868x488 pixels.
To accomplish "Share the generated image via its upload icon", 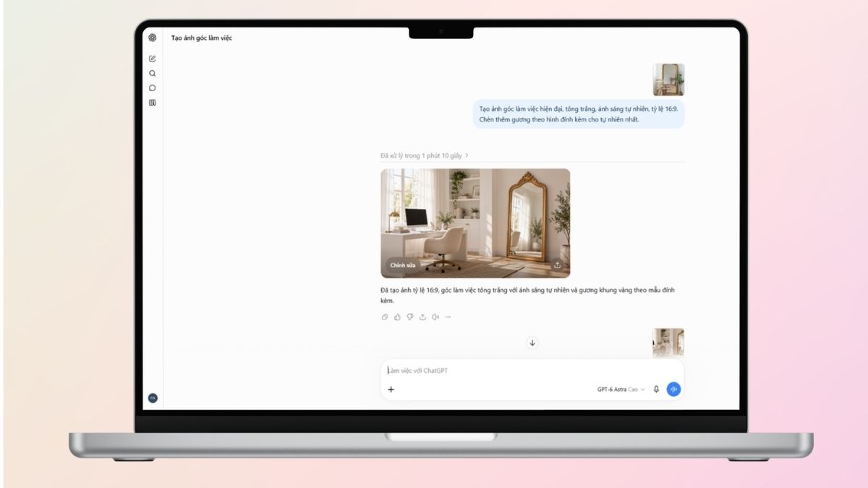I will (557, 265).
